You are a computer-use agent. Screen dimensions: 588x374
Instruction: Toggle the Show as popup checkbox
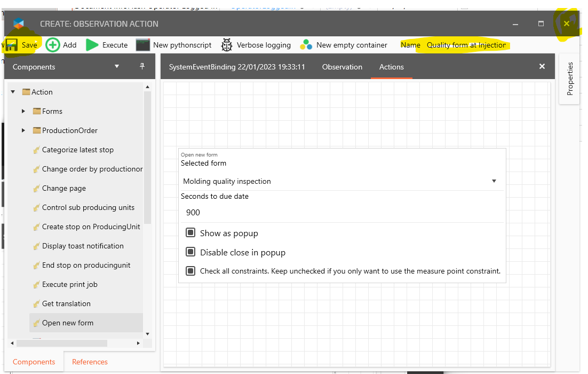[190, 233]
